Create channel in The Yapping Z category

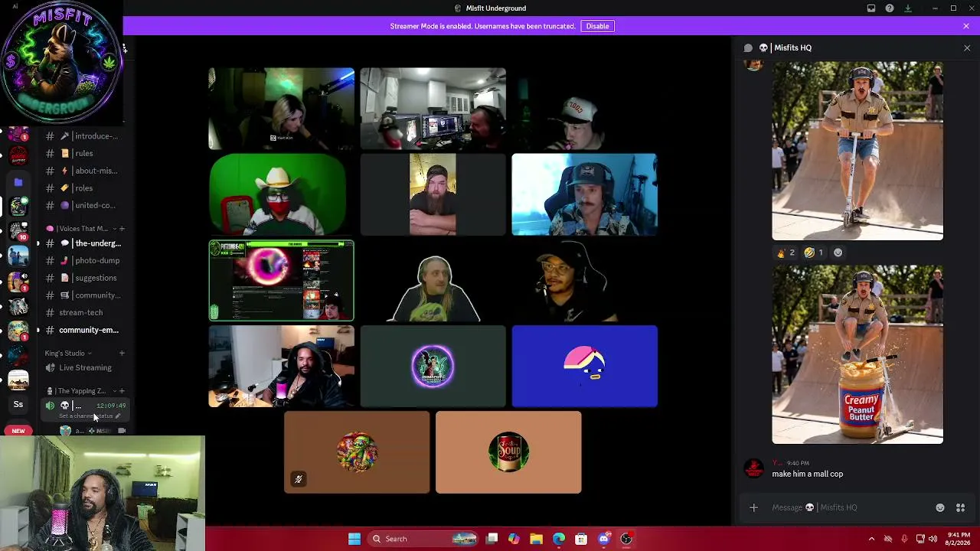click(122, 391)
